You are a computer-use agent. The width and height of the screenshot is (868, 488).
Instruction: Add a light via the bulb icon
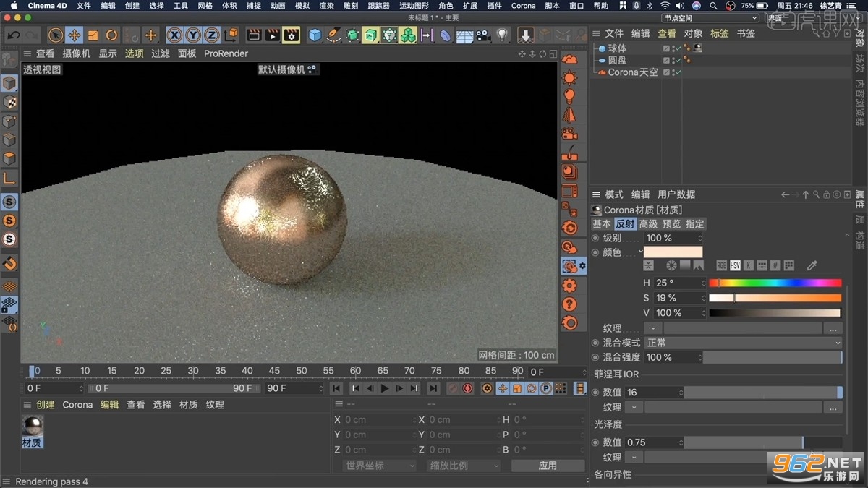click(x=502, y=35)
